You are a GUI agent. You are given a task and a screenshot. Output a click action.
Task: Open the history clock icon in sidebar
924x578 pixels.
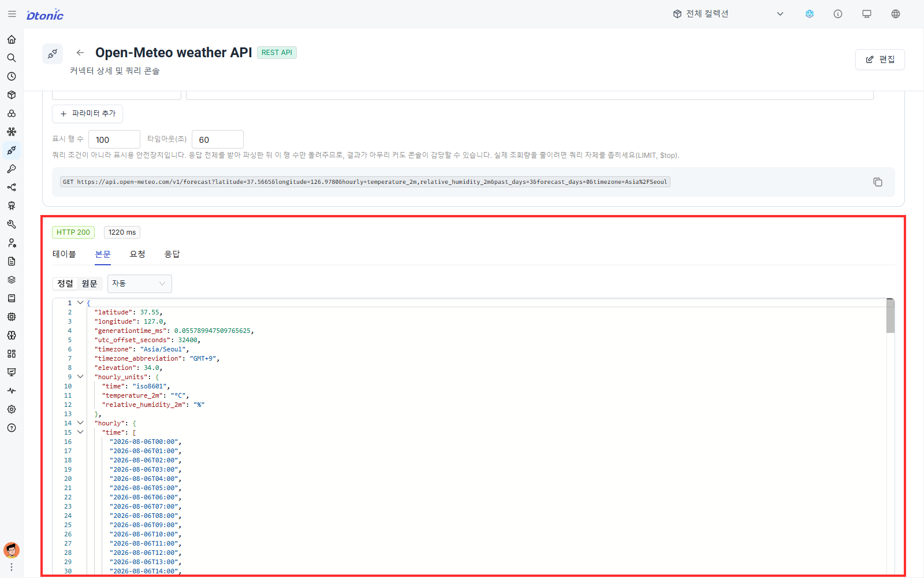[12, 76]
